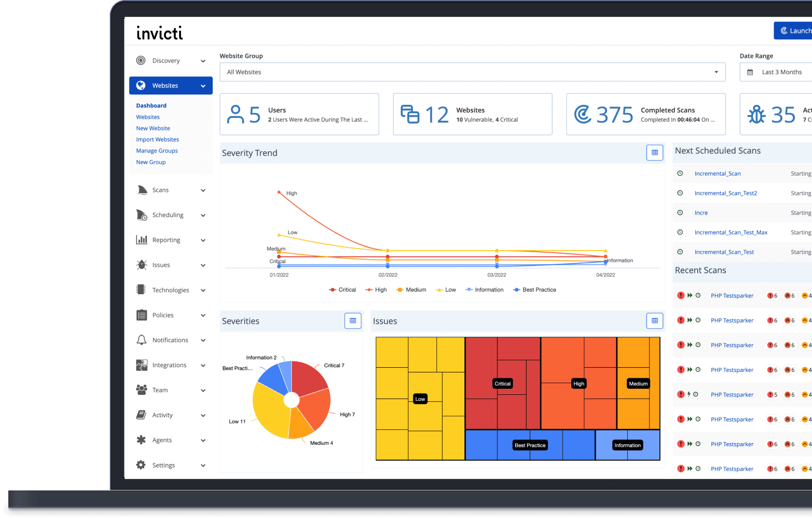Toggle Critical series in the Severity Trend legend
The image size is (812, 518).
342,290
